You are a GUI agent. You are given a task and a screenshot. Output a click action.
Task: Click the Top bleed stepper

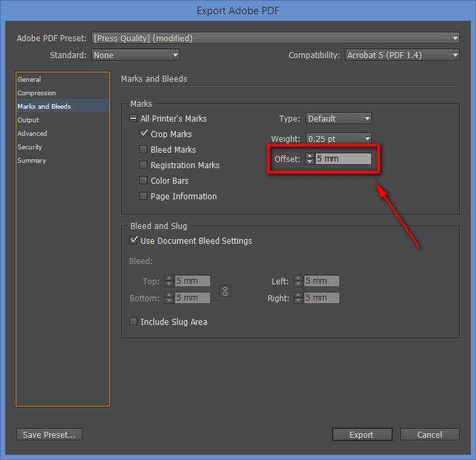(x=169, y=281)
